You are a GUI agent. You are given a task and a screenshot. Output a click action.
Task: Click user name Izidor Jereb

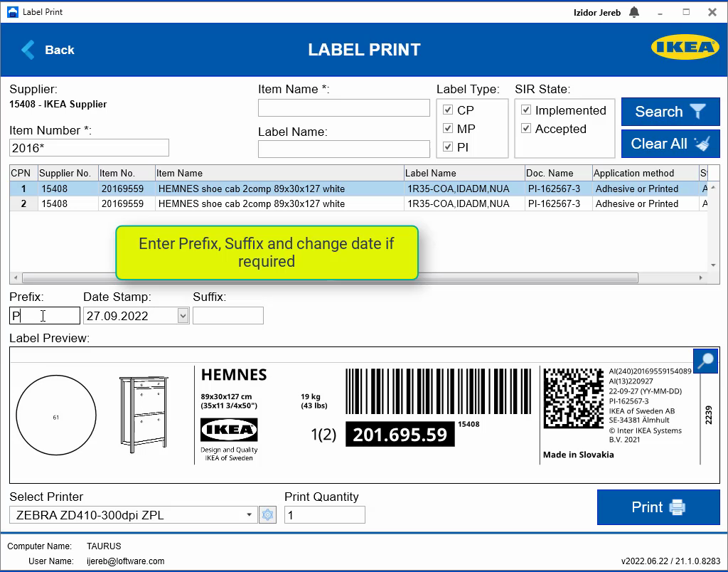coord(597,13)
